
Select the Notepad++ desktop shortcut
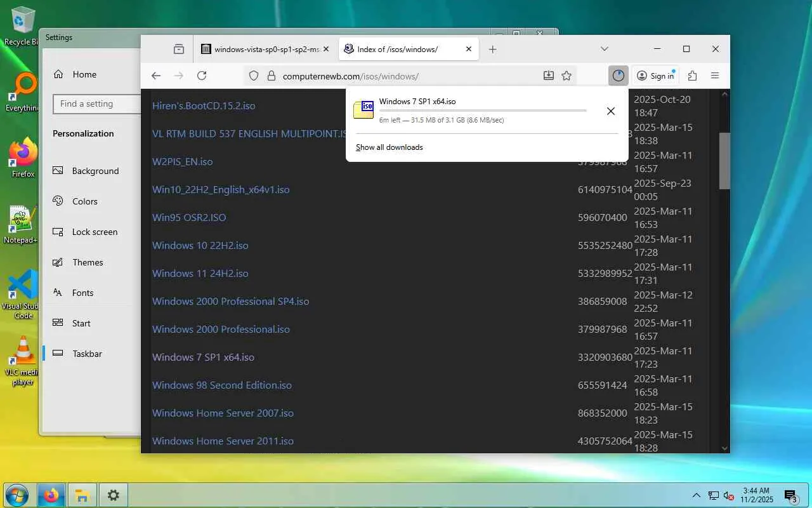tap(22, 225)
